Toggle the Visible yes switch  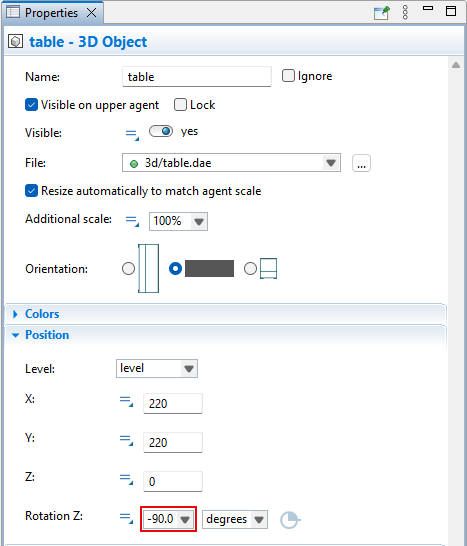click(161, 131)
